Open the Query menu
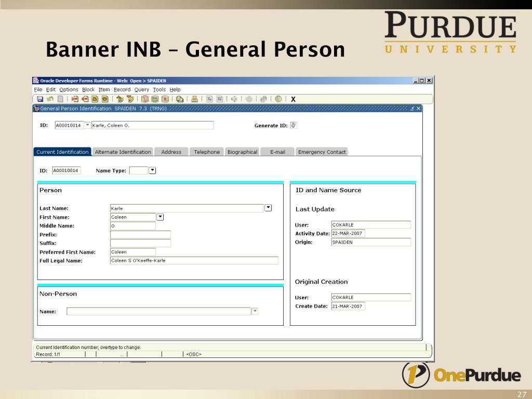Screen dimensions: 532x399 (x=141, y=89)
